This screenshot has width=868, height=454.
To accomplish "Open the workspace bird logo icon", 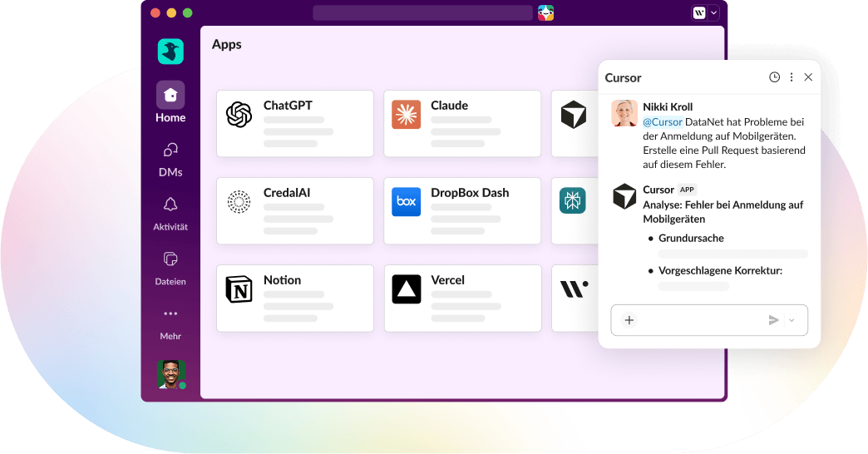I will 170,52.
